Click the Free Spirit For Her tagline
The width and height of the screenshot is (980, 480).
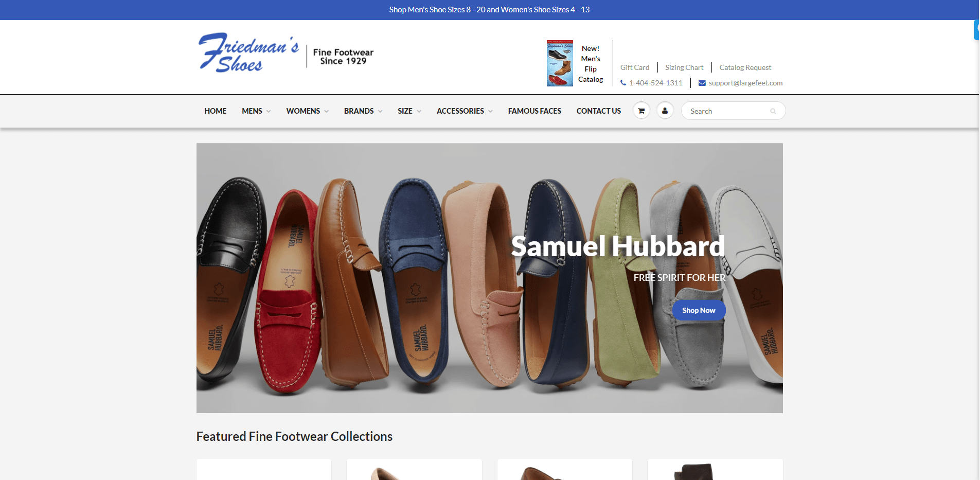(680, 278)
